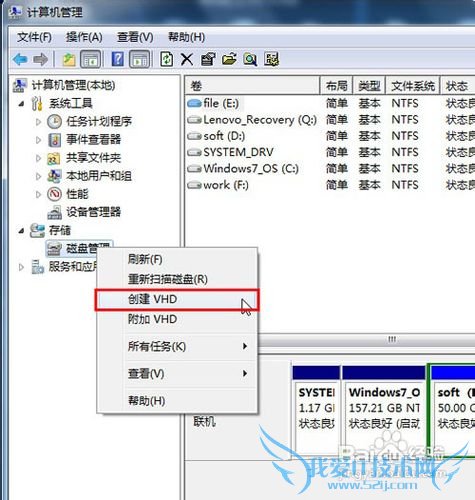This screenshot has width=475, height=500.
Task: Select the soft (D:) volume row
Action: coord(330,136)
